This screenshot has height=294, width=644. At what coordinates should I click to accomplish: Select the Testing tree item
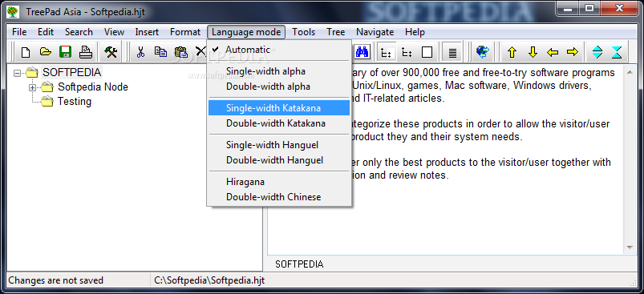[x=75, y=101]
